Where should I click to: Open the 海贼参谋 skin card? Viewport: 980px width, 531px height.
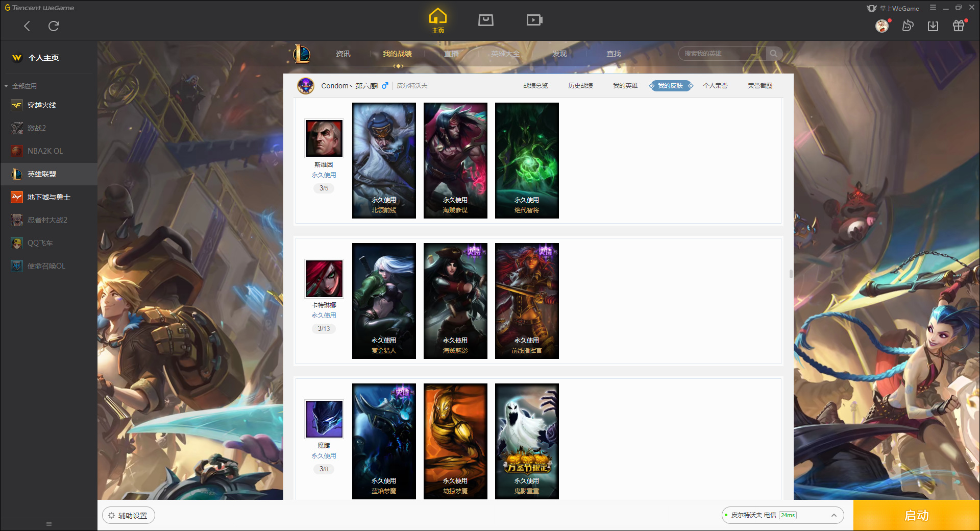(x=455, y=160)
